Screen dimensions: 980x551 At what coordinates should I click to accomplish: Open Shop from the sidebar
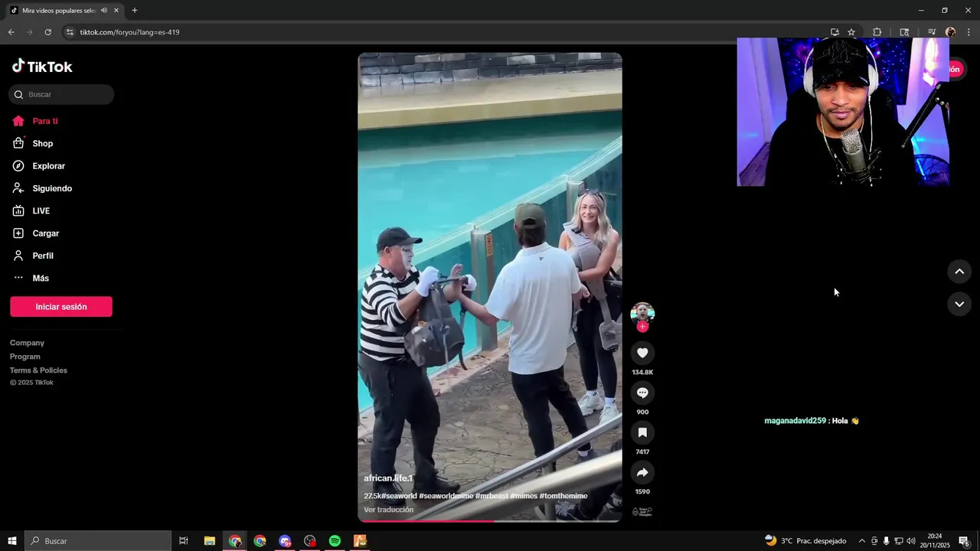pos(43,143)
